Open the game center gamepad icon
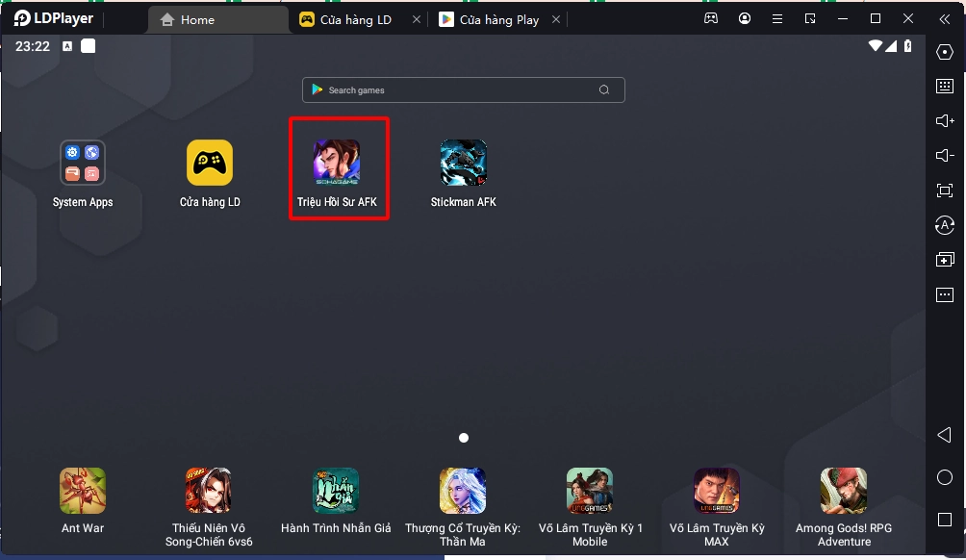Screen dimensions: 966x560 click(710, 18)
